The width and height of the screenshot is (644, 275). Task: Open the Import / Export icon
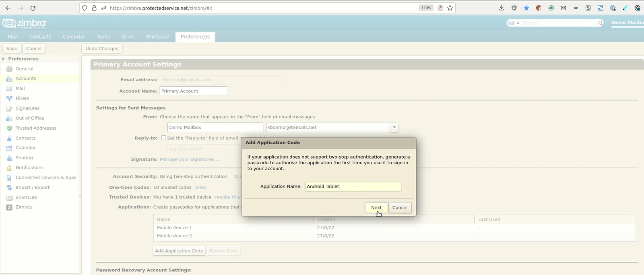pyautogui.click(x=9, y=188)
